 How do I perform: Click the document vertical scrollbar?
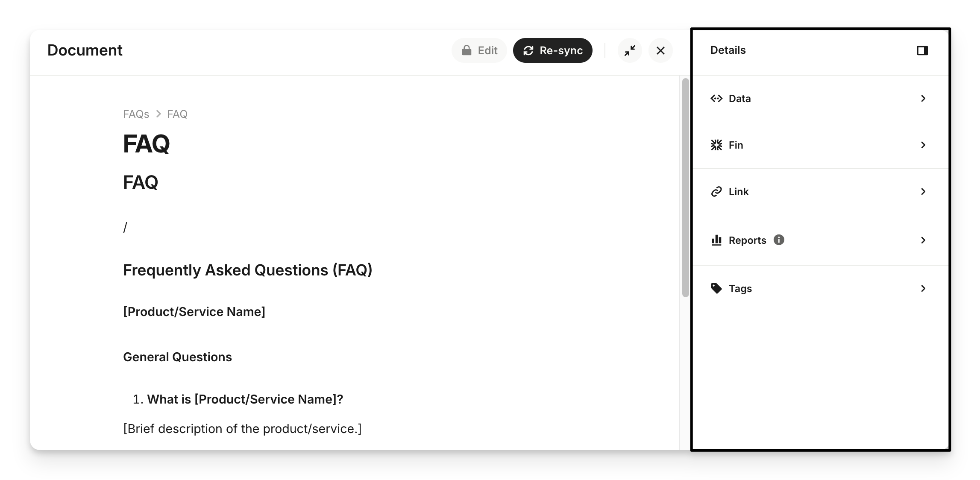tap(685, 187)
